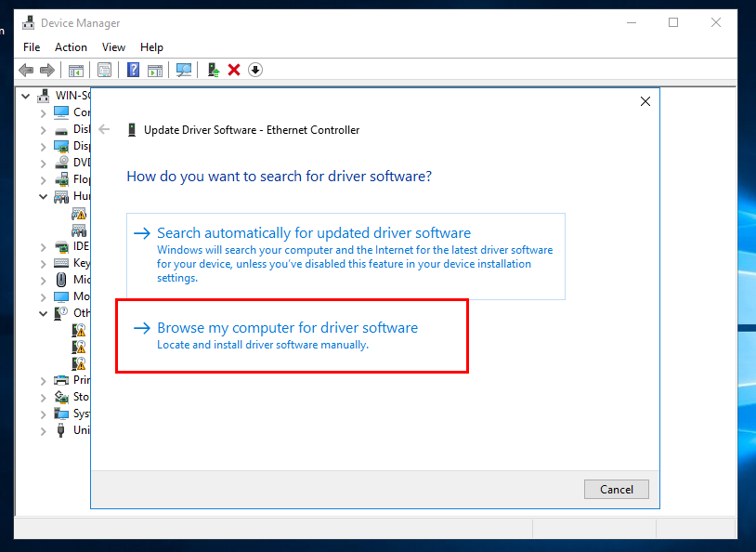Click Show/Hide Console Tree toolbar icon
The image size is (756, 552).
click(76, 71)
